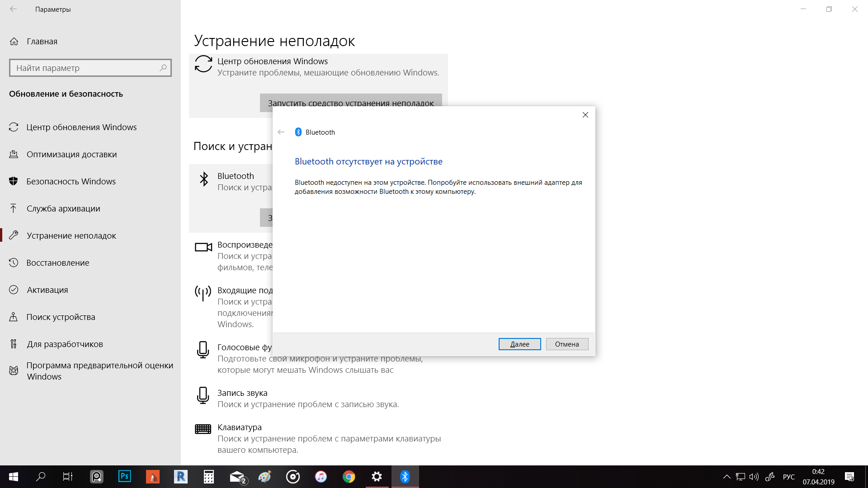The image size is (868, 488).
Task: Click Settings back arrow next to Параметры
Action: tap(14, 9)
